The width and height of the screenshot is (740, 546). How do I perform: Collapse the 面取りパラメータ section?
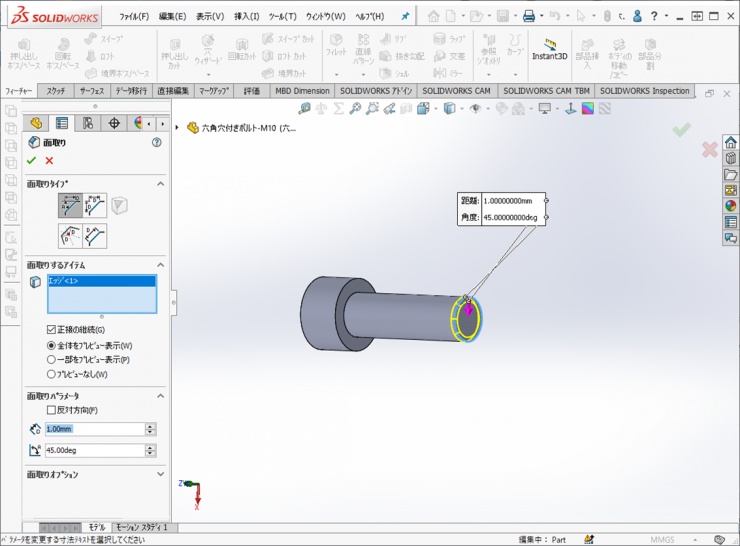point(160,396)
